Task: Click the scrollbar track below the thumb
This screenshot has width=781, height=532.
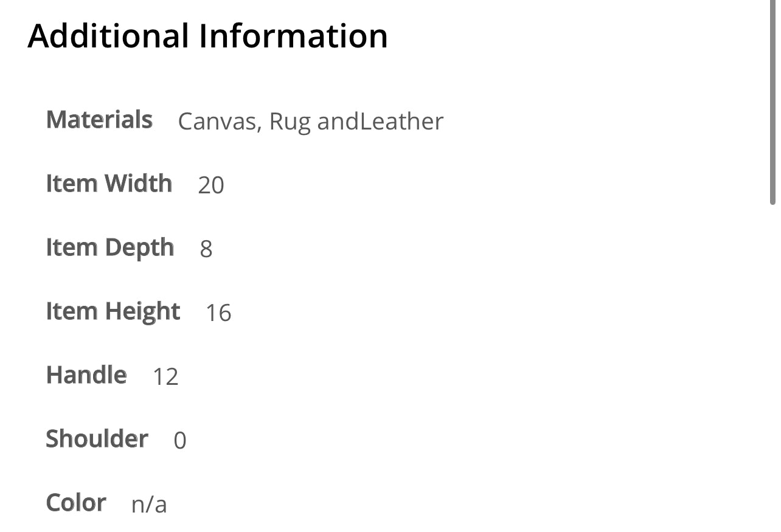Action: tap(772, 365)
